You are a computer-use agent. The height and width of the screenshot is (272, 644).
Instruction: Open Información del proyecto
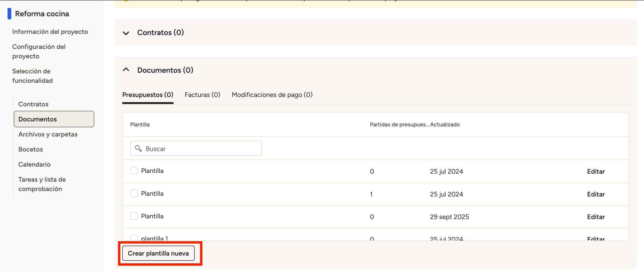(x=50, y=32)
